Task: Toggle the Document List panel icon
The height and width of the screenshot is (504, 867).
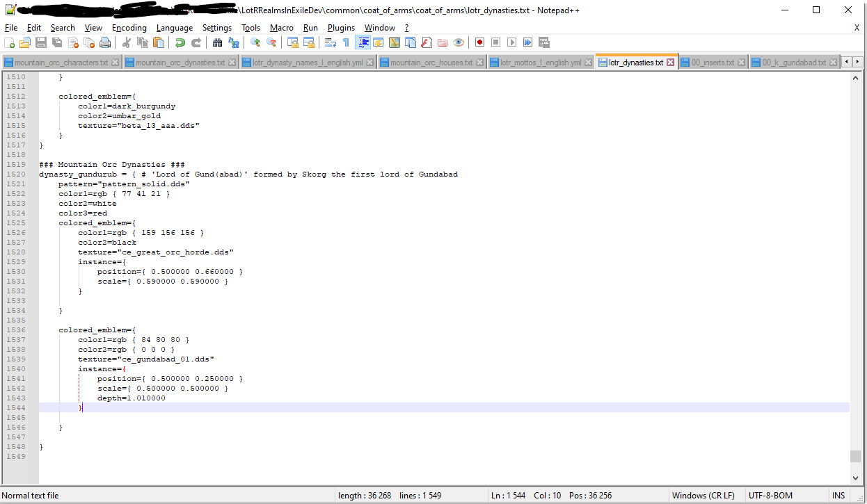Action: coord(411,42)
